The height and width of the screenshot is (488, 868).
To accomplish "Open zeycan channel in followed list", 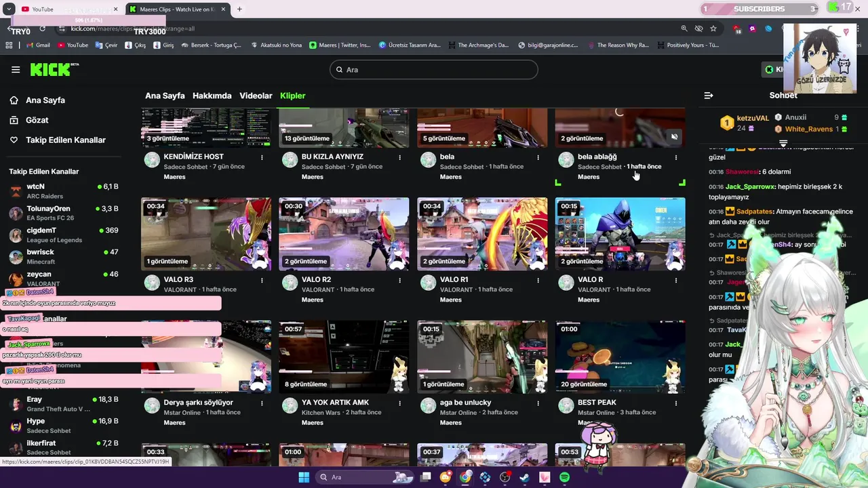I will pyautogui.click(x=64, y=278).
